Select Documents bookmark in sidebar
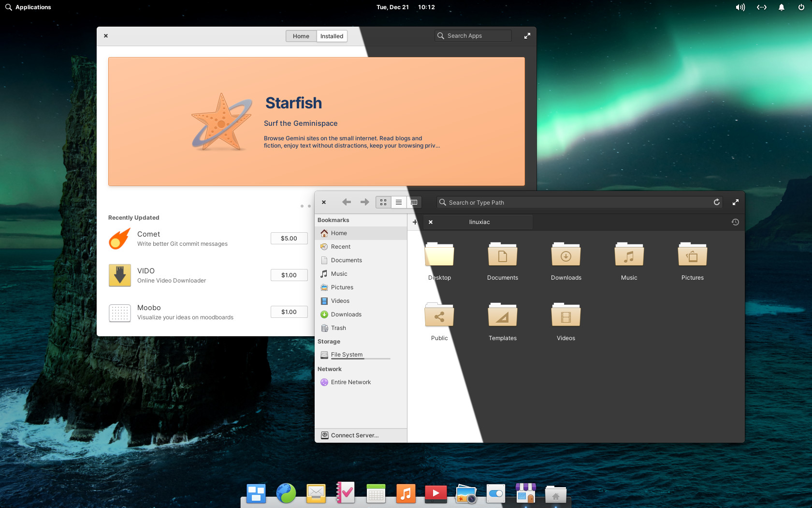This screenshot has height=508, width=812. click(361, 260)
